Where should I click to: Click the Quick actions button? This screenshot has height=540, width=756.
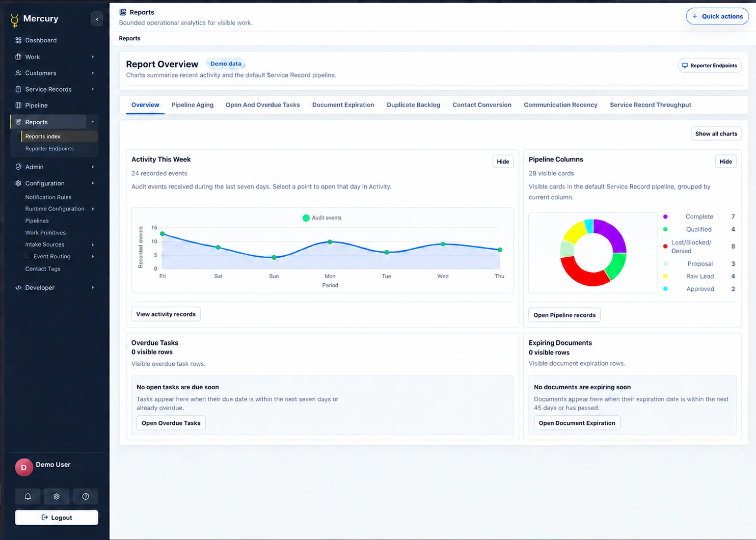click(x=717, y=16)
